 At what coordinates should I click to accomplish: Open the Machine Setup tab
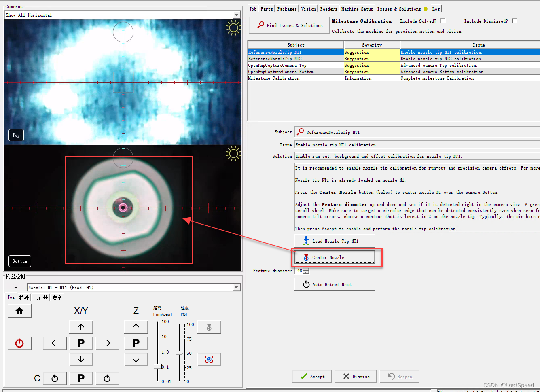click(x=357, y=9)
